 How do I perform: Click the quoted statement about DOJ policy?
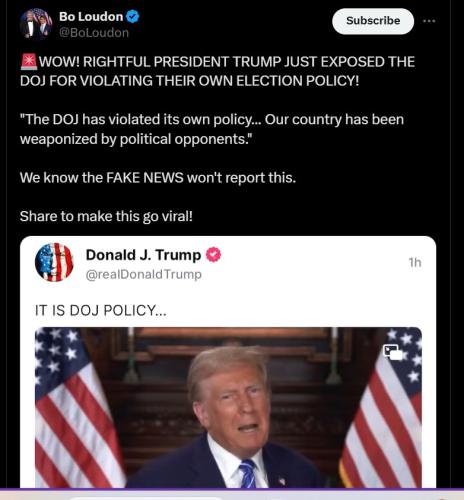click(212, 129)
